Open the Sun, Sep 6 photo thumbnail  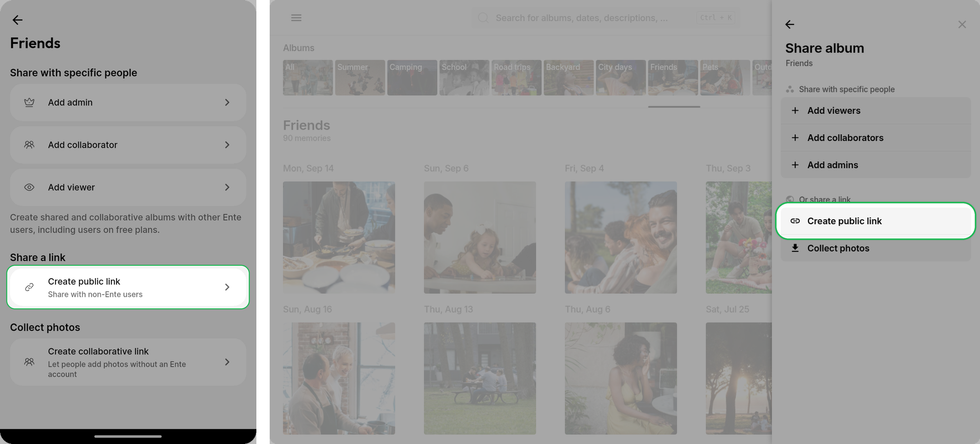coord(480,238)
